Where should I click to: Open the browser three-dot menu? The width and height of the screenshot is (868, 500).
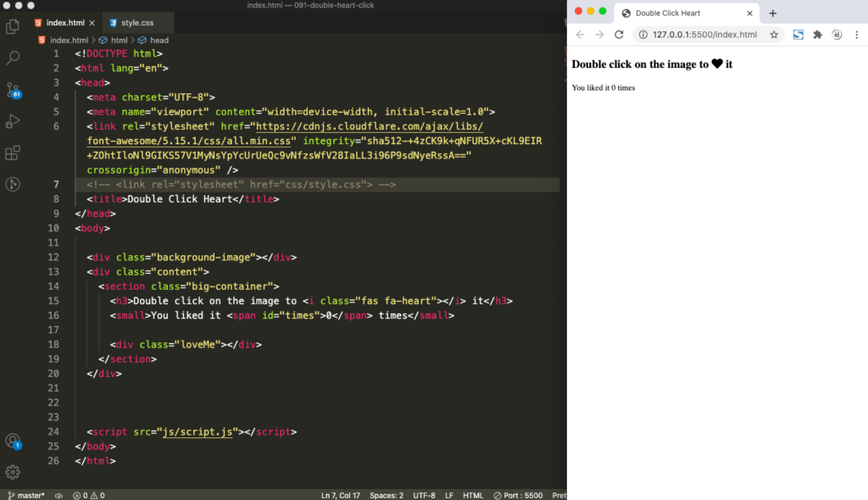pos(856,35)
